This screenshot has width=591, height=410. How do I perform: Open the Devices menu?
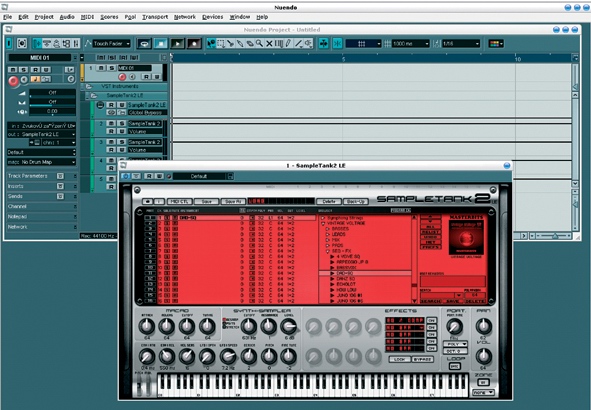(213, 17)
